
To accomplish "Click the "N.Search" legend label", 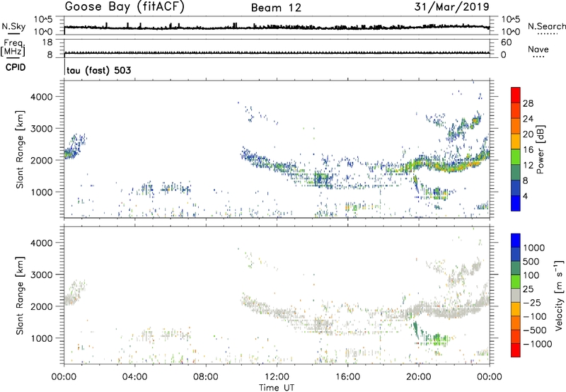I will 546,26.
